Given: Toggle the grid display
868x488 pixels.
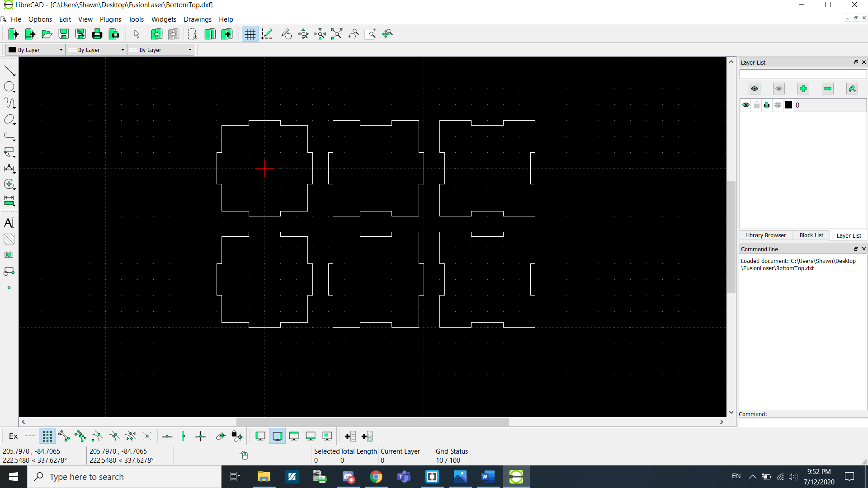Looking at the screenshot, I should [x=250, y=34].
